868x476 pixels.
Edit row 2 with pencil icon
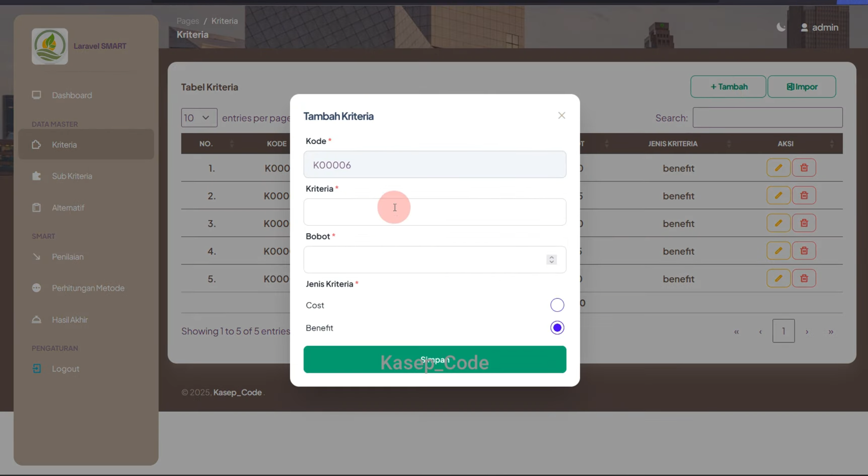point(778,196)
